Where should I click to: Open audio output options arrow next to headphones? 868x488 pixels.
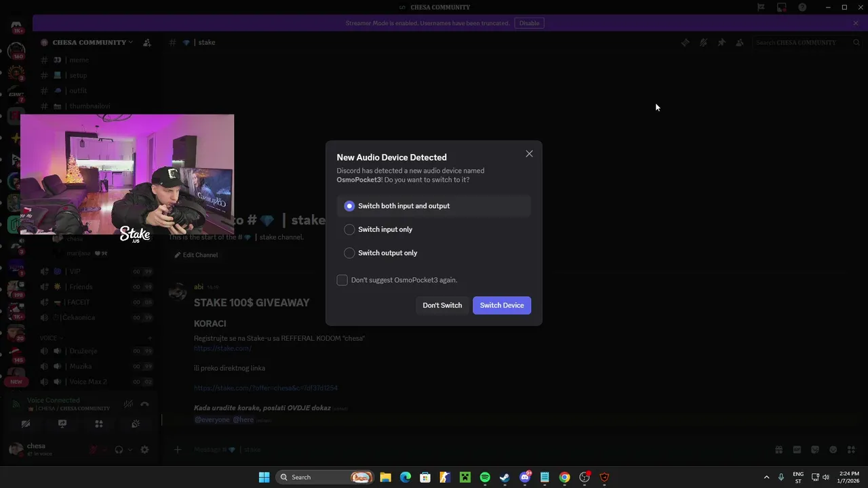[x=130, y=449]
